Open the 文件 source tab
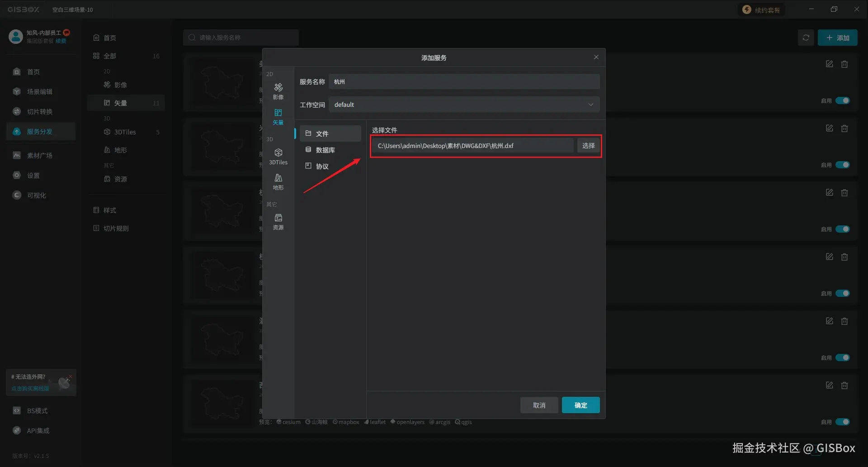Screen dimensions: 868x467 pos(330,133)
